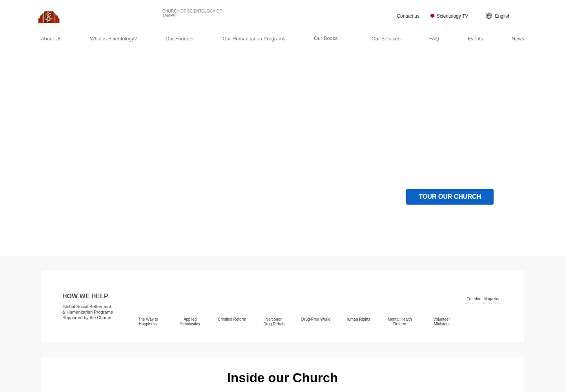Open the Events menu item
Viewport: 565px width, 392px height.
click(475, 39)
